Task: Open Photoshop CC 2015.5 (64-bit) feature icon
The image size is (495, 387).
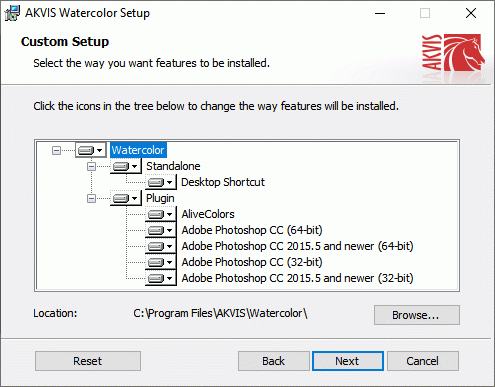Action: click(x=161, y=246)
